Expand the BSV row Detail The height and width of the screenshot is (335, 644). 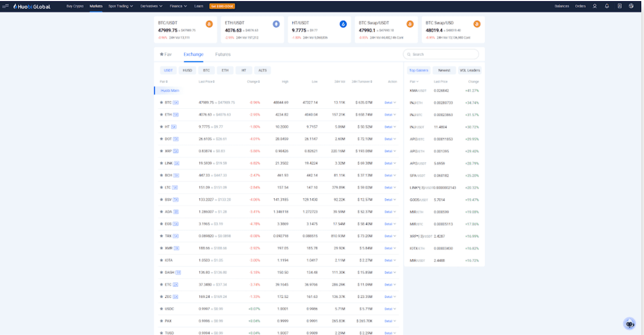pyautogui.click(x=390, y=199)
